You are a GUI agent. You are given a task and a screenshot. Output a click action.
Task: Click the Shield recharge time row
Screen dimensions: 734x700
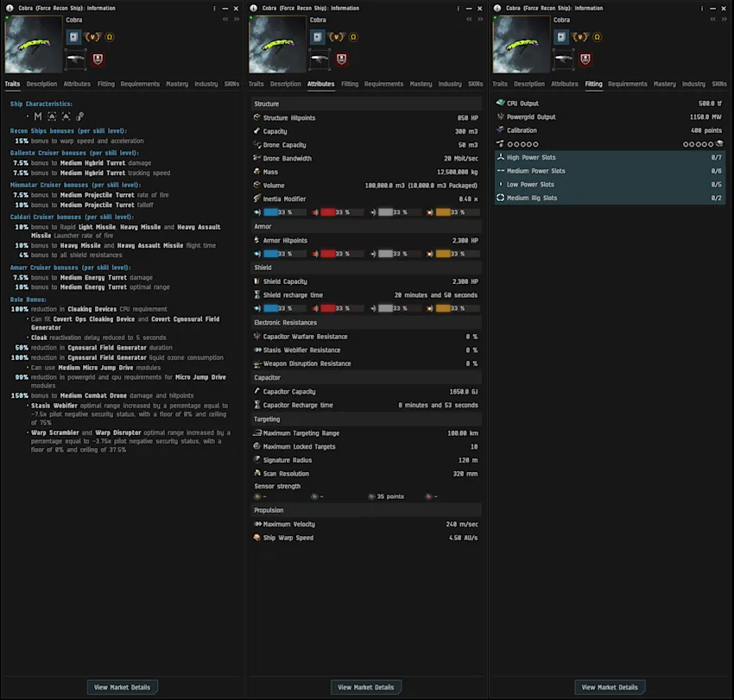(366, 295)
